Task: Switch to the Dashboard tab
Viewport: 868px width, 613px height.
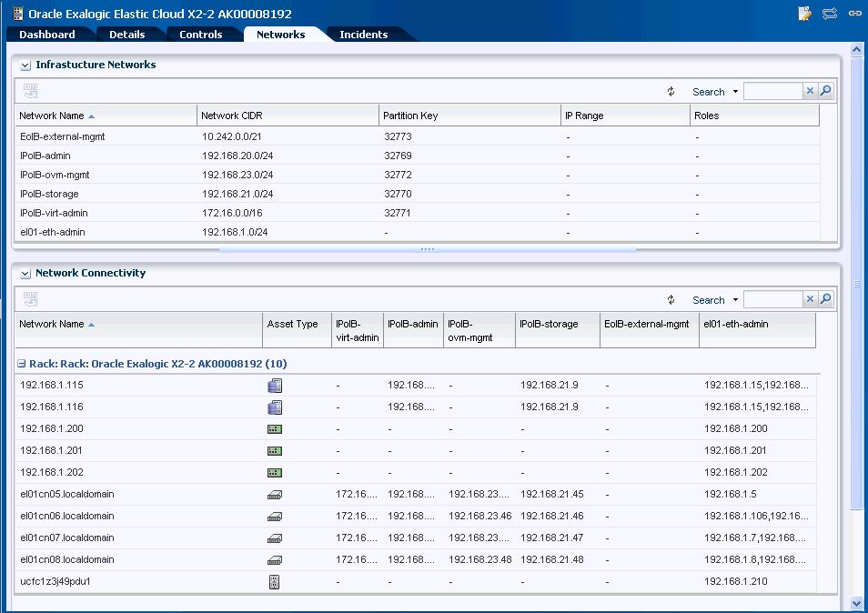Action: (47, 35)
